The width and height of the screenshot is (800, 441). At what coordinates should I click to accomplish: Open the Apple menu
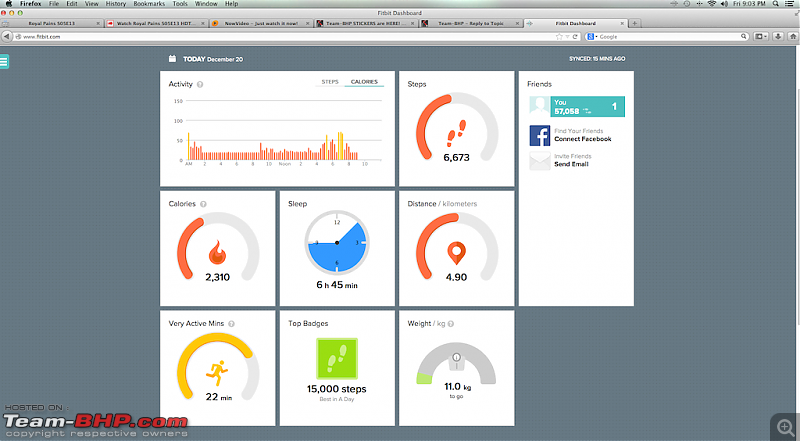coord(9,4)
